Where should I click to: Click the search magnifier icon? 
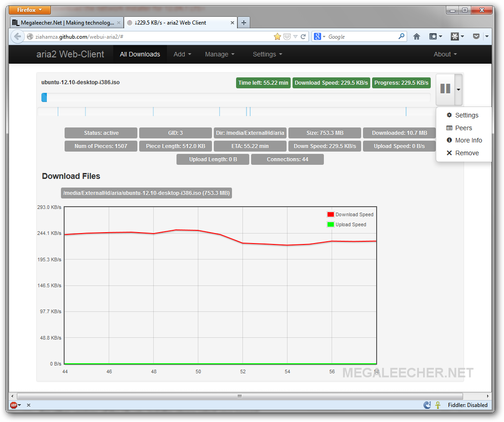(x=402, y=37)
